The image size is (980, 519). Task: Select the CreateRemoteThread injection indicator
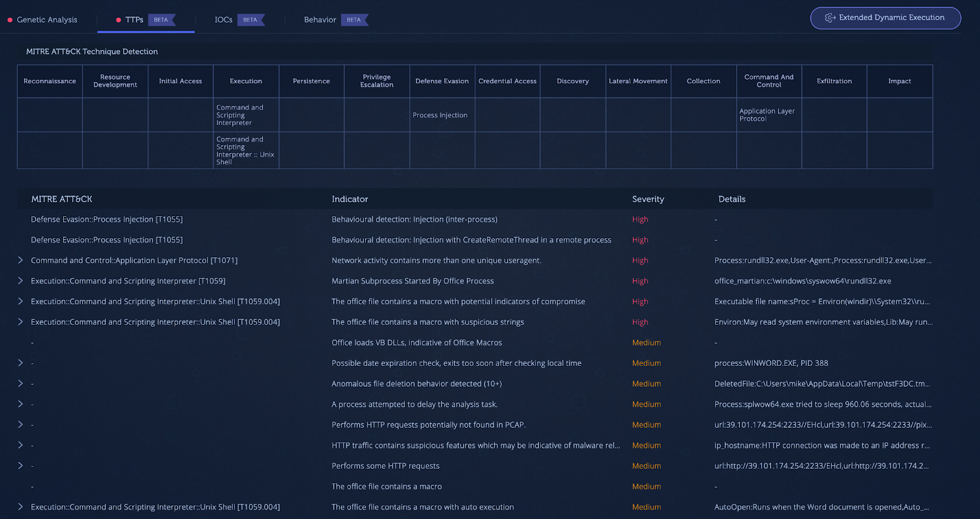click(x=472, y=240)
